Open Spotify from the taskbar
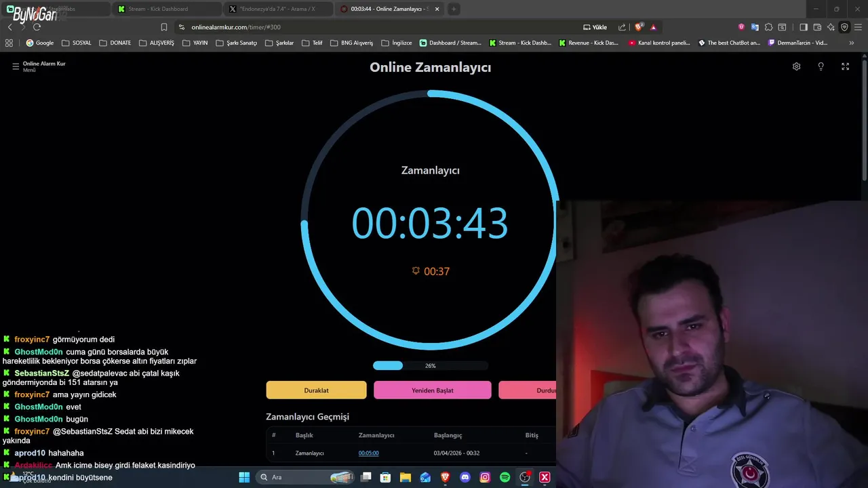 click(x=505, y=477)
